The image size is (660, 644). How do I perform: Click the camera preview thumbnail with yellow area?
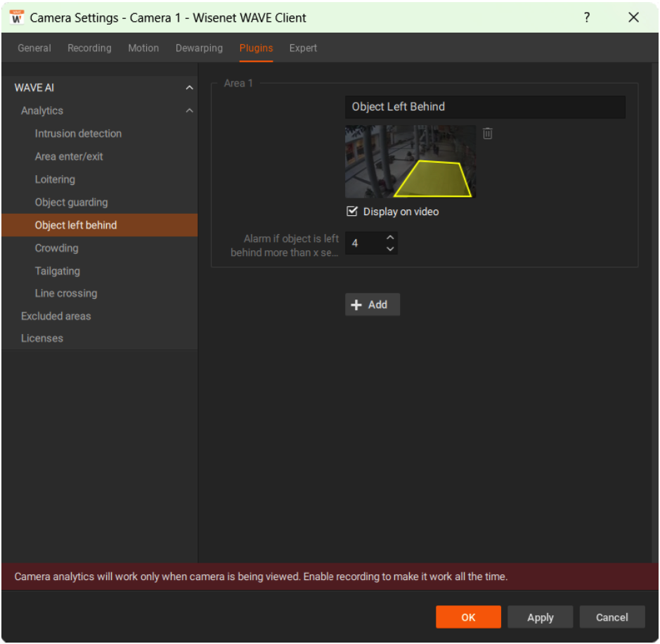pyautogui.click(x=410, y=162)
